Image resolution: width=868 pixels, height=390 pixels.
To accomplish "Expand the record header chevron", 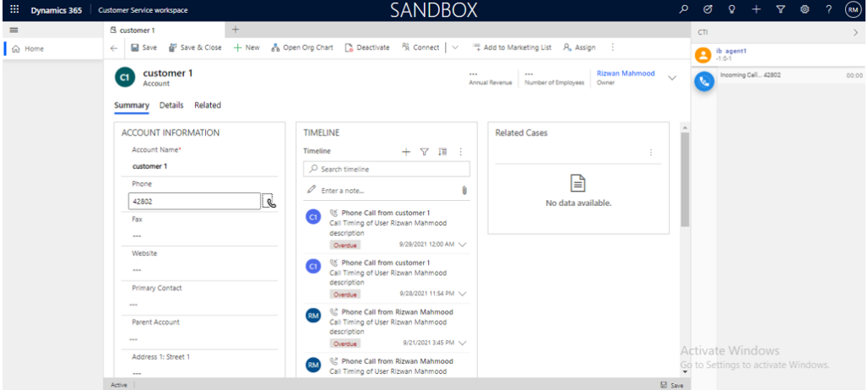I will point(672,78).
